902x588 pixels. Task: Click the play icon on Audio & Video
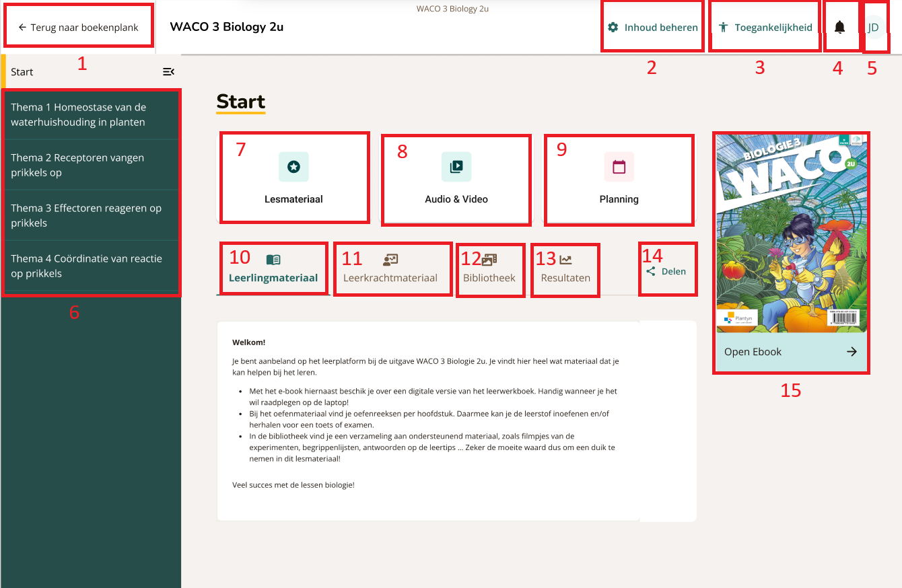tap(456, 167)
